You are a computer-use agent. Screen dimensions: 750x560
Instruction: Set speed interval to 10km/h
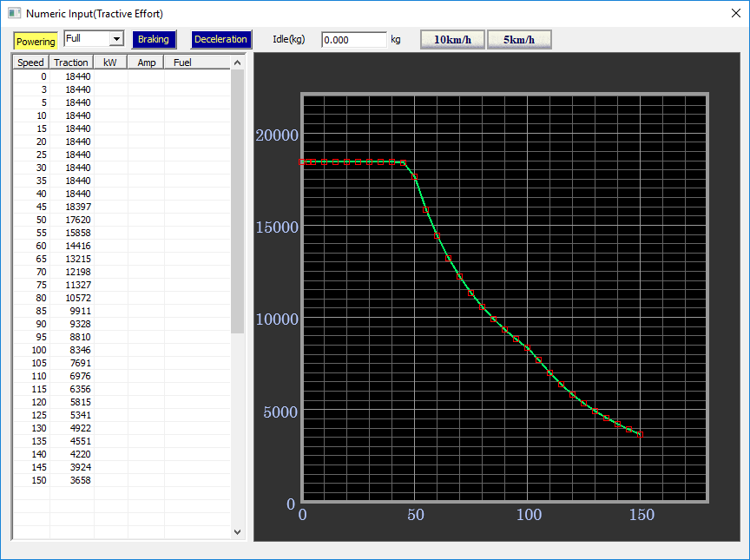[x=452, y=40]
